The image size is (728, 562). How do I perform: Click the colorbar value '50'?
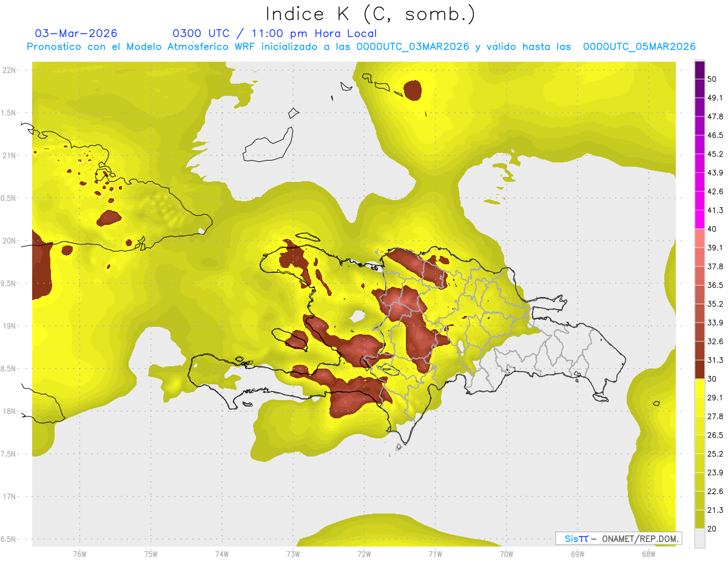pyautogui.click(x=713, y=79)
